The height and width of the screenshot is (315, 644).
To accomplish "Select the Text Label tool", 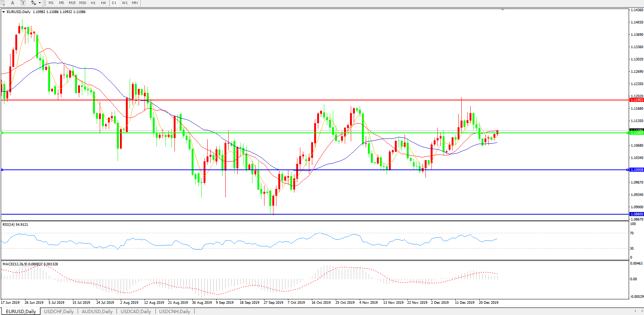I will pyautogui.click(x=23, y=3).
